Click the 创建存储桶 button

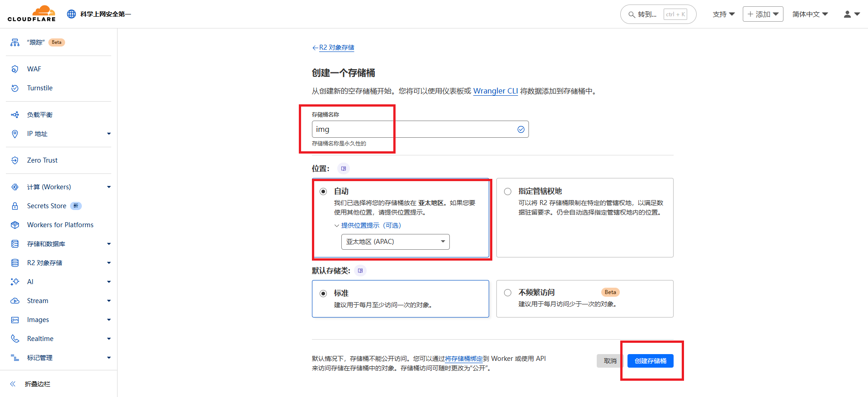(x=650, y=361)
